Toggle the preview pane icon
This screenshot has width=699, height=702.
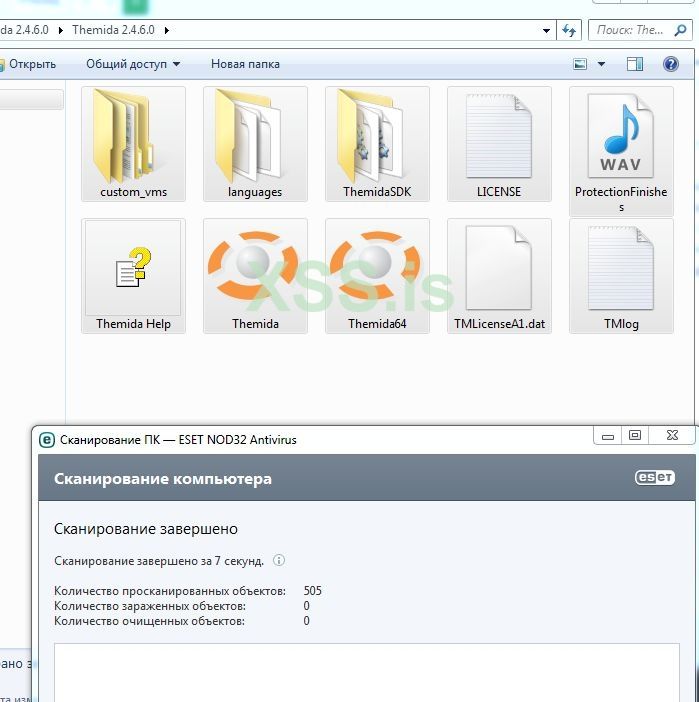click(635, 64)
